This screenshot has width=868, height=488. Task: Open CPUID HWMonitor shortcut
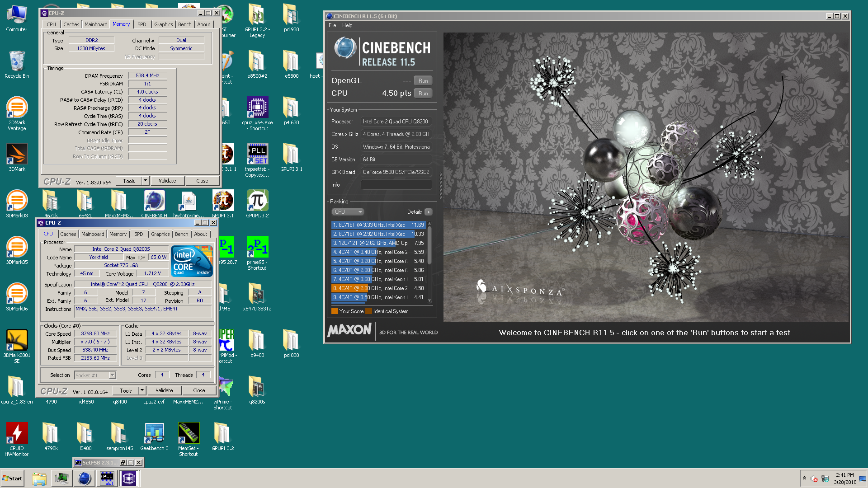[x=17, y=439]
